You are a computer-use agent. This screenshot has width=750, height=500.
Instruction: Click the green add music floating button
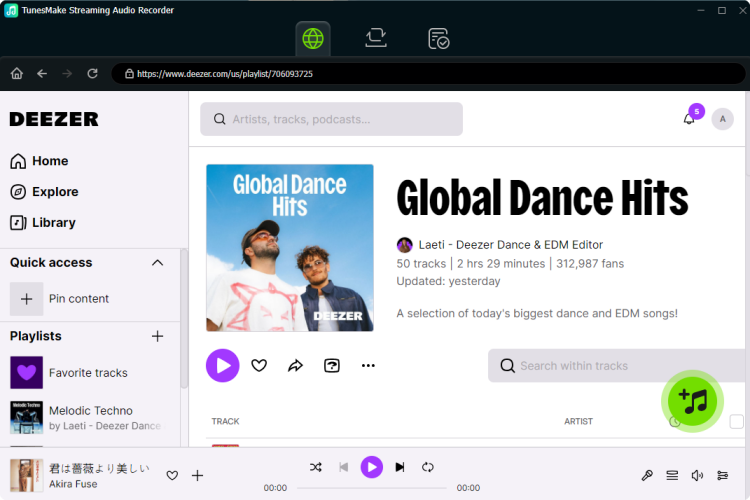pyautogui.click(x=693, y=401)
